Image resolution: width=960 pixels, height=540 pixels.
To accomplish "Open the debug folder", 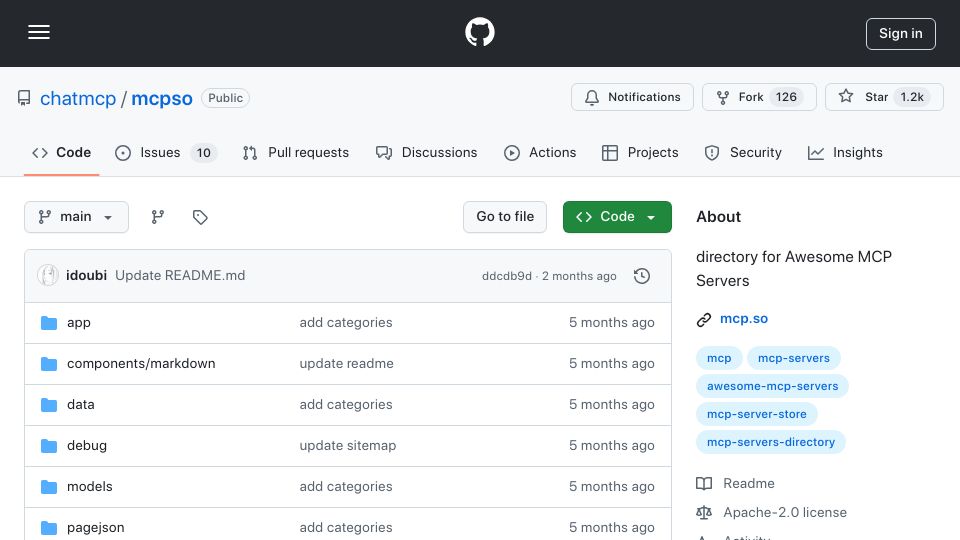I will click(87, 446).
